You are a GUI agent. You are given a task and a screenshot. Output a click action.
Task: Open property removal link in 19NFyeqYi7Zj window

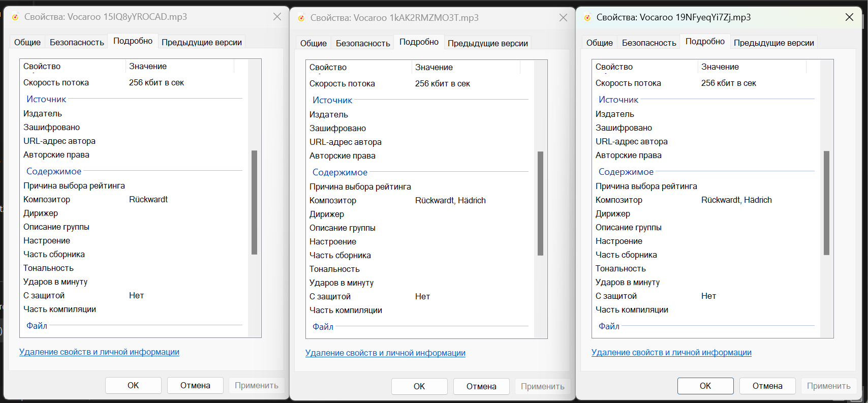tap(671, 352)
